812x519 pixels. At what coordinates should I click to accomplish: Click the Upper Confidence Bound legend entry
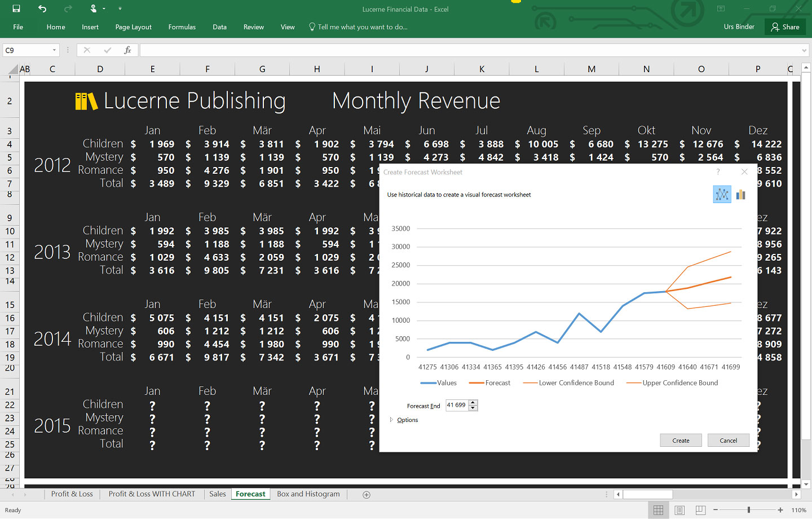(x=672, y=383)
